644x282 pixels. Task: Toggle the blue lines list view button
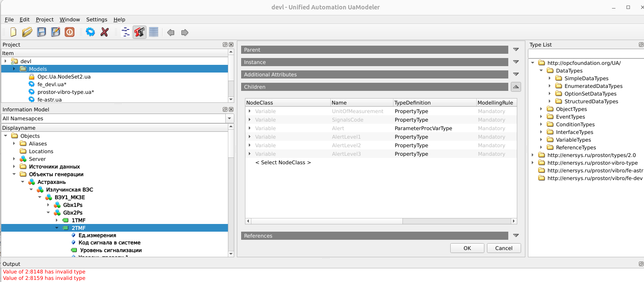coord(154,32)
